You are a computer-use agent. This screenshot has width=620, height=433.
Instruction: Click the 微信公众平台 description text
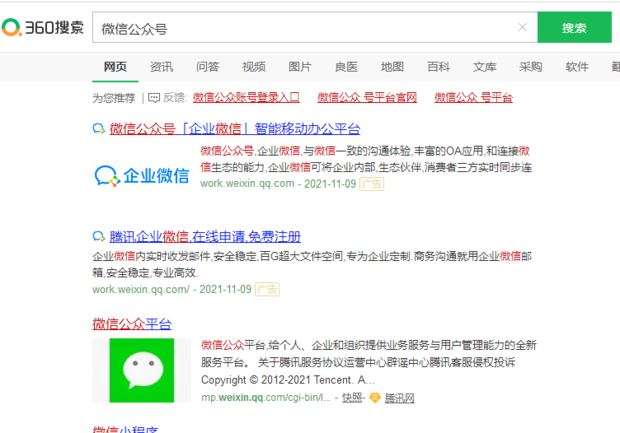[x=369, y=362]
